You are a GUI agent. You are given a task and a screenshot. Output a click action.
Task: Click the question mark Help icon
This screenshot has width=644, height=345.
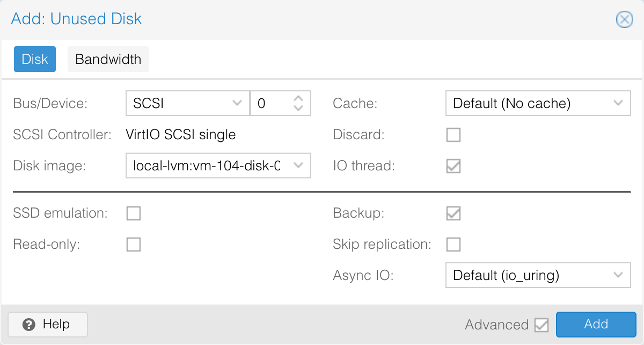click(30, 325)
